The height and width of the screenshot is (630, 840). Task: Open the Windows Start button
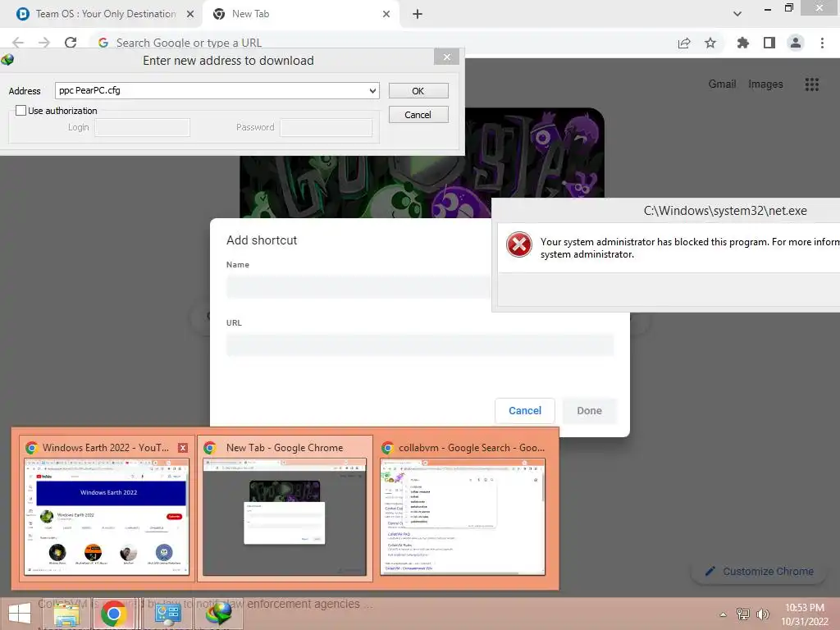point(20,614)
